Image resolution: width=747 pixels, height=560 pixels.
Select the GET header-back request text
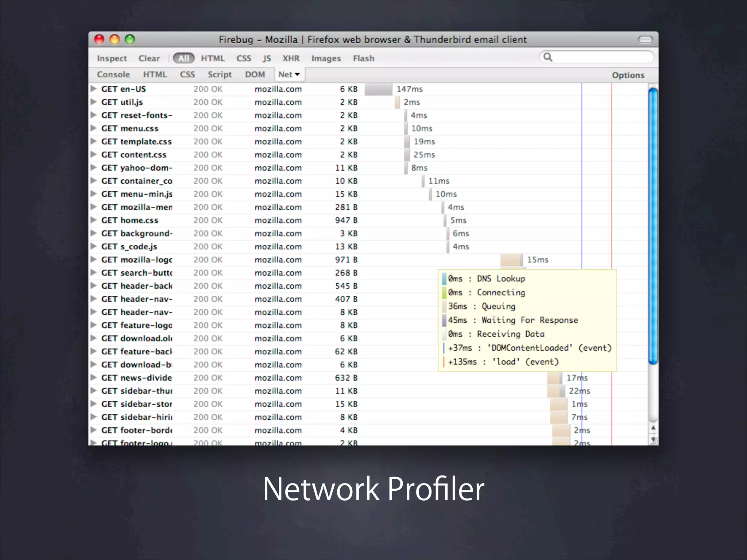click(x=137, y=286)
